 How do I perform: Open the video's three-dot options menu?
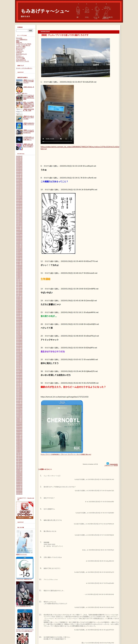71,139
